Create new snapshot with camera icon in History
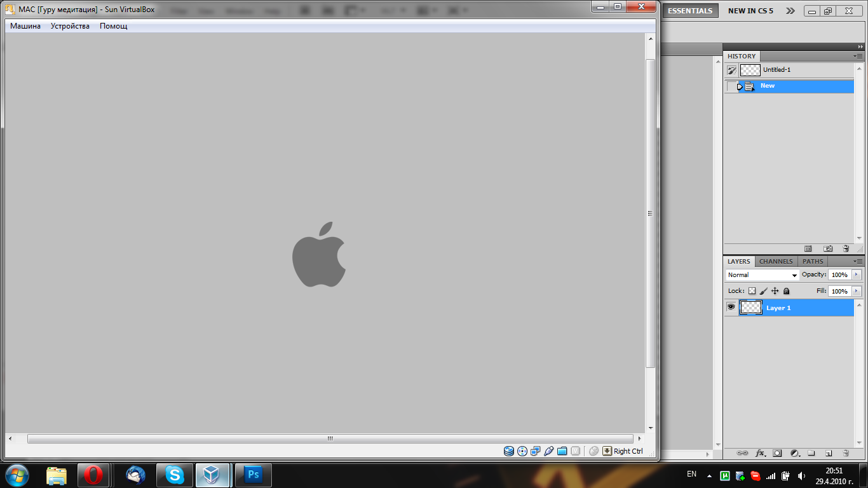The height and width of the screenshot is (488, 868). tap(828, 248)
